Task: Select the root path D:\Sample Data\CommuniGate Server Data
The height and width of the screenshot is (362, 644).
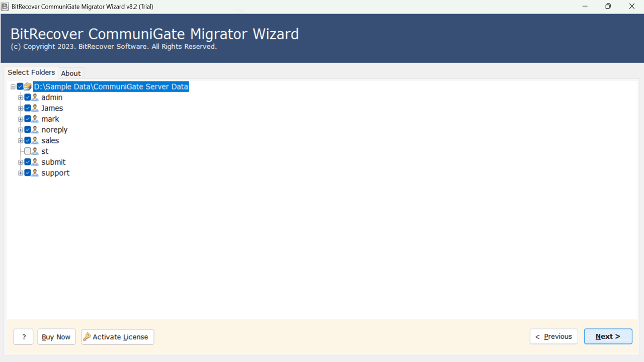Action: coord(111,86)
